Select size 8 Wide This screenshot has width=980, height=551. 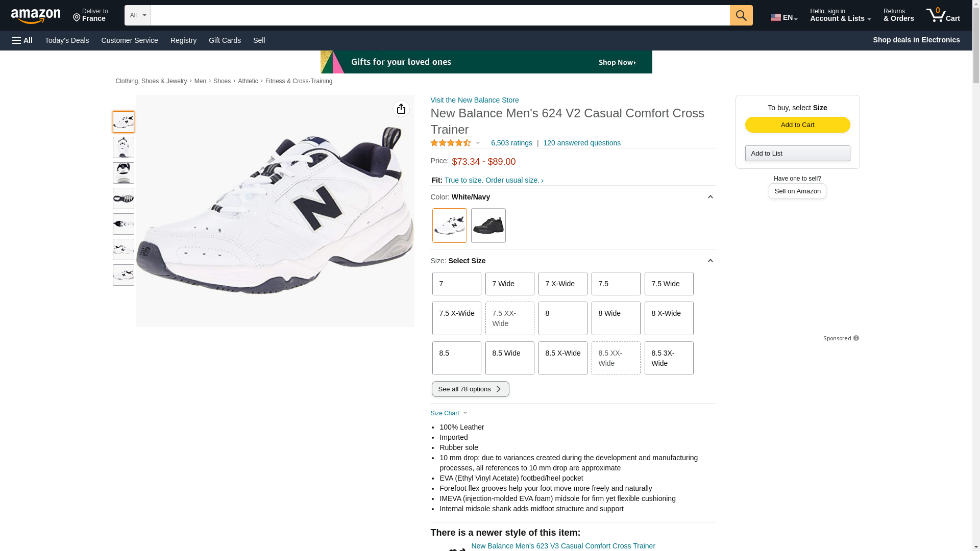(x=616, y=318)
